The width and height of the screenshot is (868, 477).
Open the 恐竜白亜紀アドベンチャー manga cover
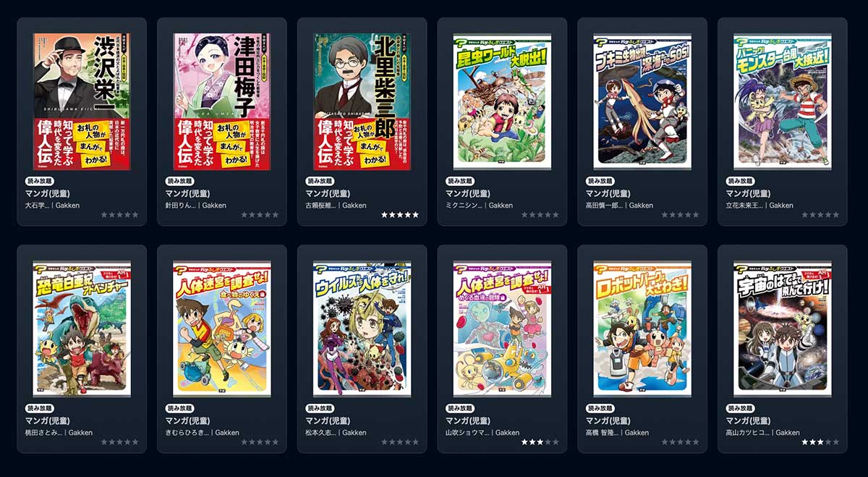(x=82, y=329)
